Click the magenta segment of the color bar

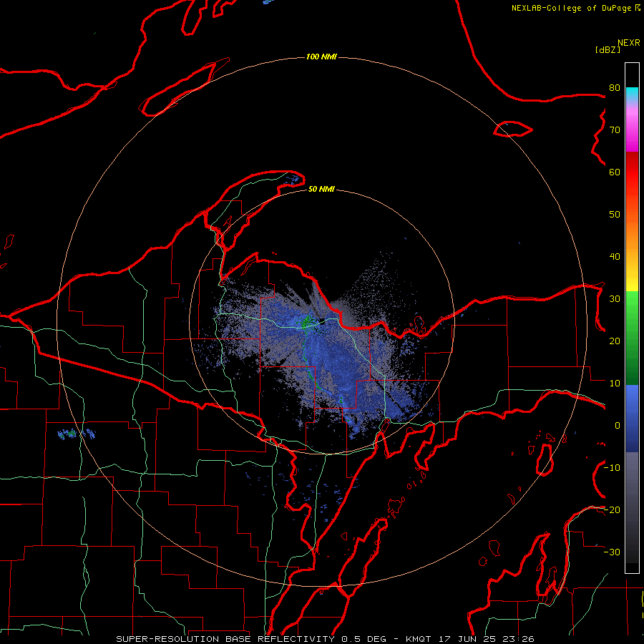(x=632, y=134)
